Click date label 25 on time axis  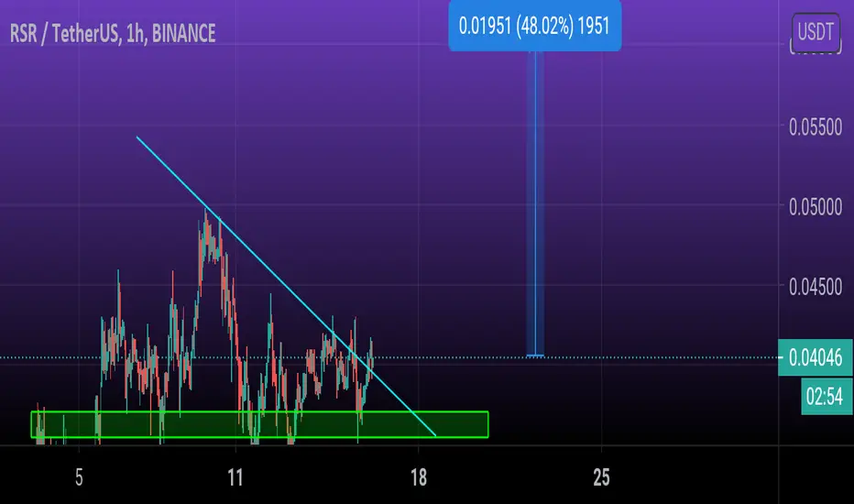coord(601,477)
